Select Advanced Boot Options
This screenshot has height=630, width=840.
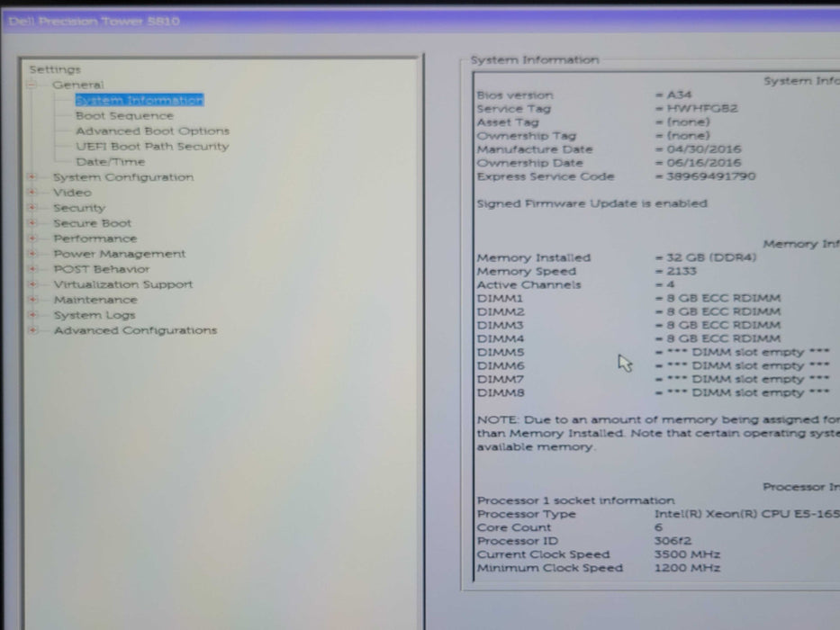pyautogui.click(x=152, y=130)
